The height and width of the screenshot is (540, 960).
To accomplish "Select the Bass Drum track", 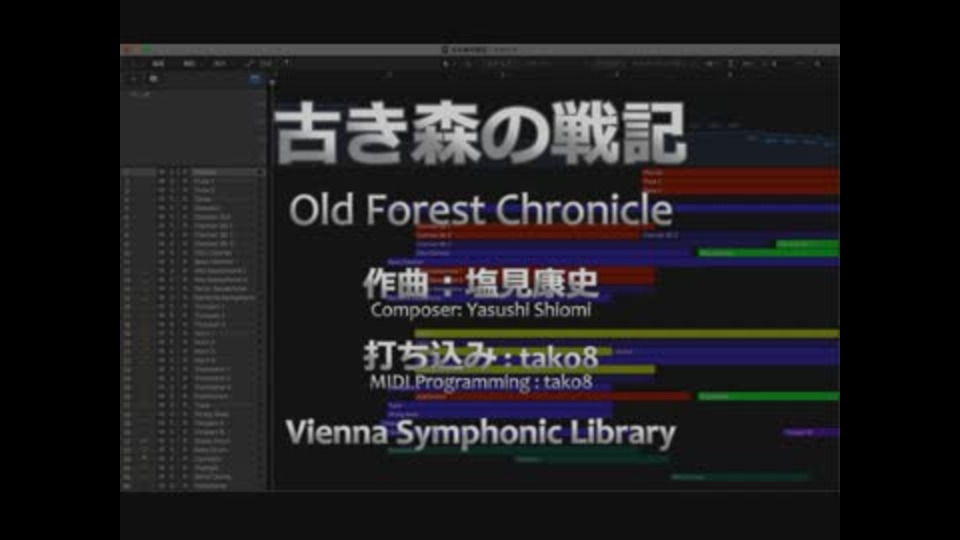I will (193, 450).
